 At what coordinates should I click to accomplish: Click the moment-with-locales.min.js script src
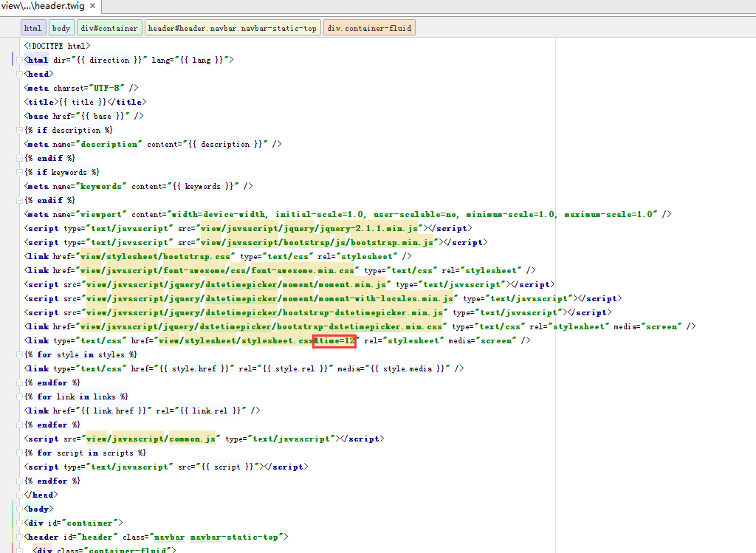coord(269,298)
